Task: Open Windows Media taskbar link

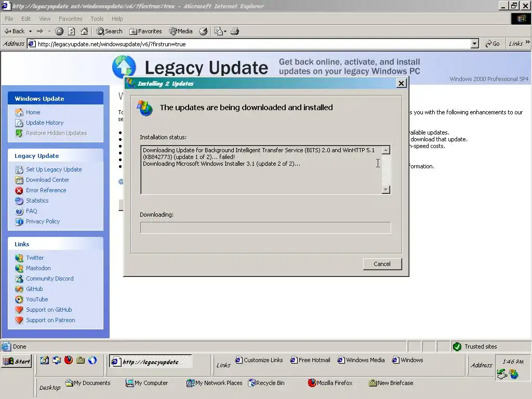Action: (361, 360)
